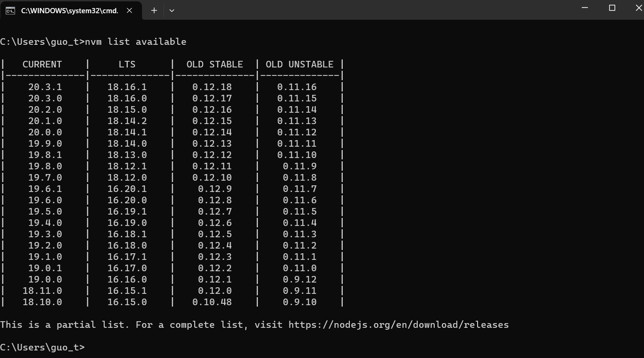Click version 0.12.18 in OLD STABLE
Viewport: 644px width, 358px height.
point(212,87)
